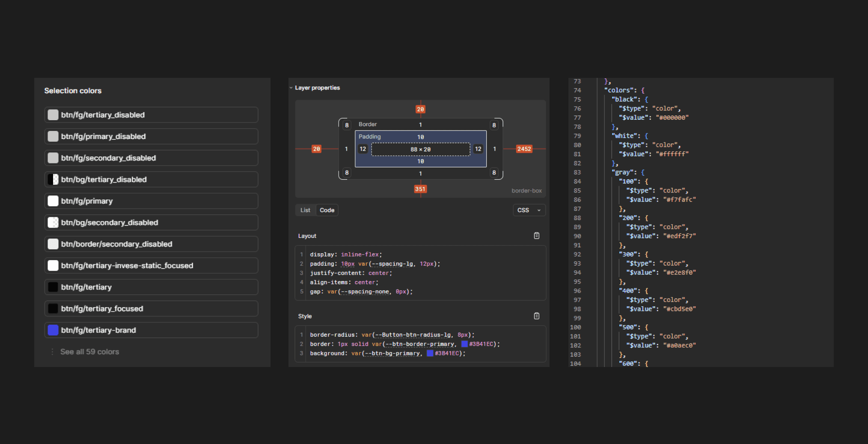Switch to the Code tab
This screenshot has height=444, width=868.
pyautogui.click(x=327, y=210)
